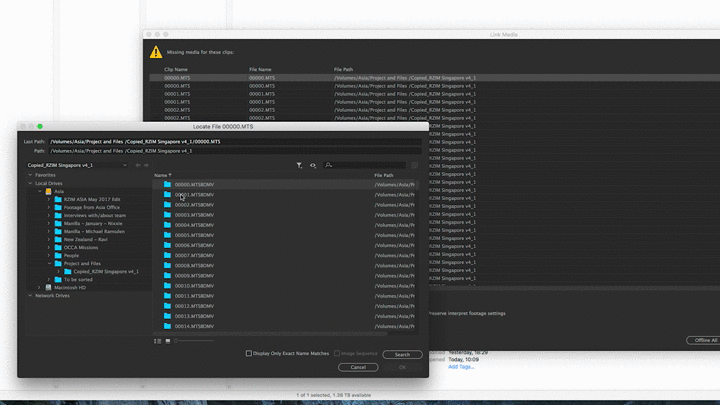
Task: Click the Path text field
Action: click(235, 151)
